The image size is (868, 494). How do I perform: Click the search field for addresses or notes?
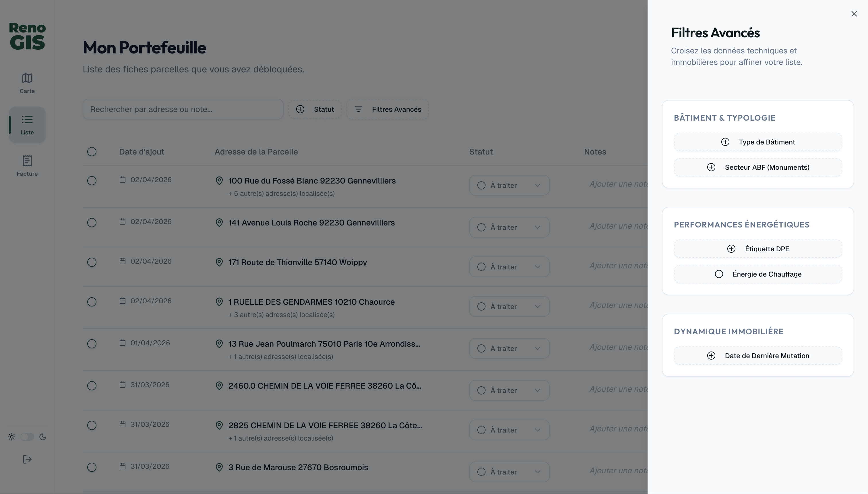pyautogui.click(x=183, y=109)
